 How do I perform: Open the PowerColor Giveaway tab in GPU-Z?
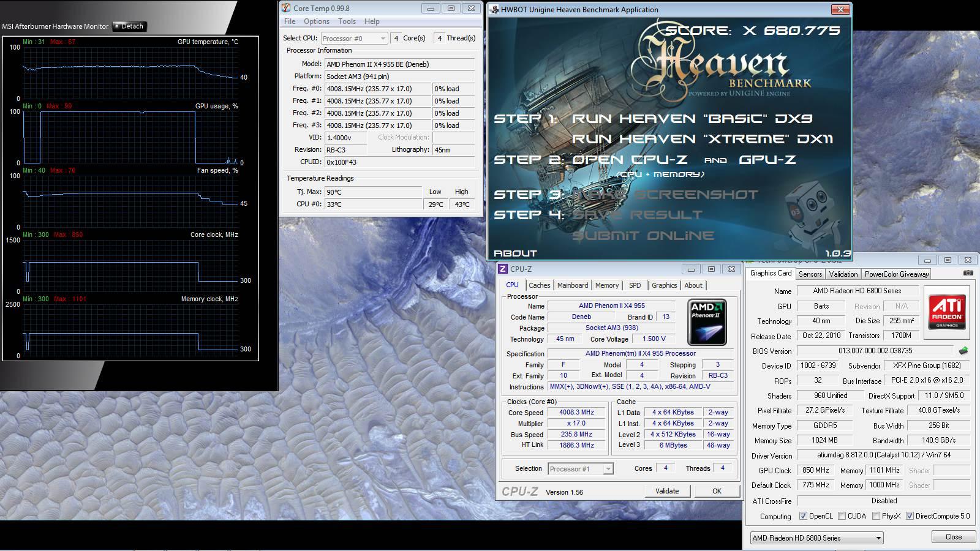click(897, 274)
